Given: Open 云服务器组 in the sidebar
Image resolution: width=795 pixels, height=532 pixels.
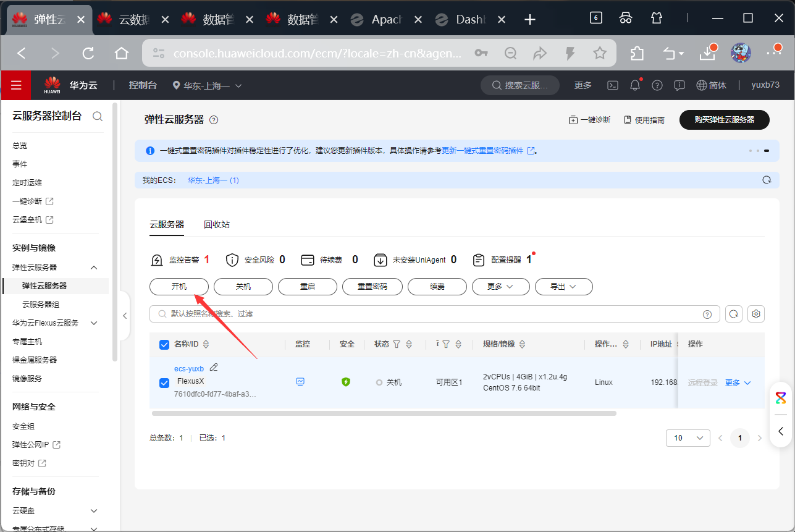Looking at the screenshot, I should point(41,305).
